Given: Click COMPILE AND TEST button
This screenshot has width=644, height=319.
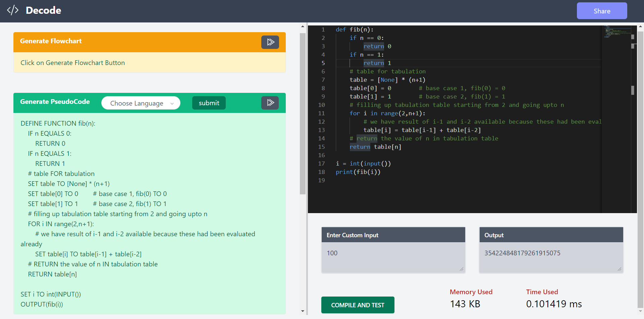Looking at the screenshot, I should [x=358, y=305].
